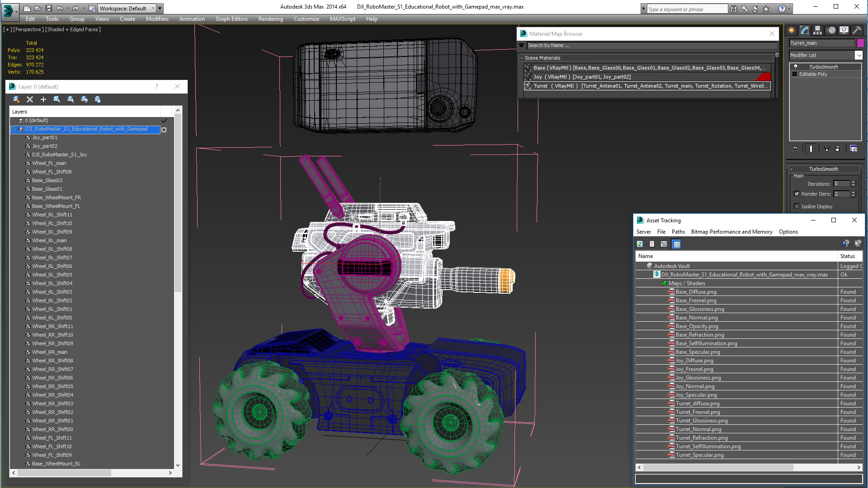Click the New Scene icon in quick access toolbar
This screenshot has height=488, width=868.
(27, 8)
